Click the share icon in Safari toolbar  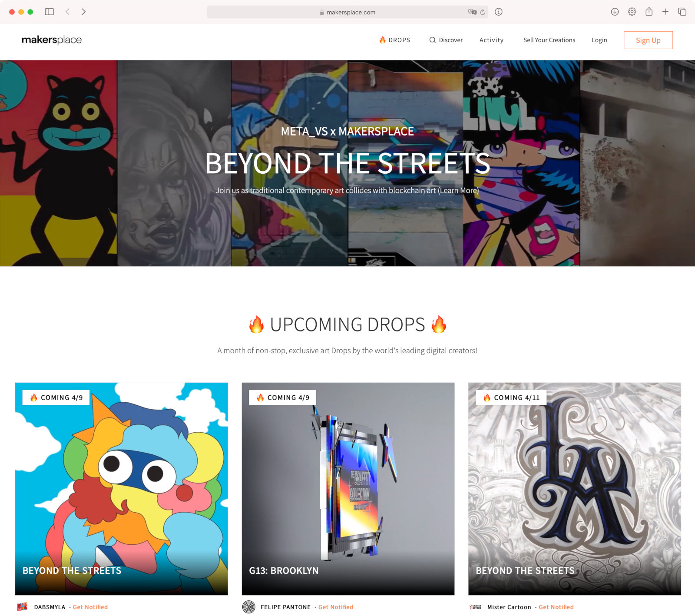pyautogui.click(x=649, y=12)
